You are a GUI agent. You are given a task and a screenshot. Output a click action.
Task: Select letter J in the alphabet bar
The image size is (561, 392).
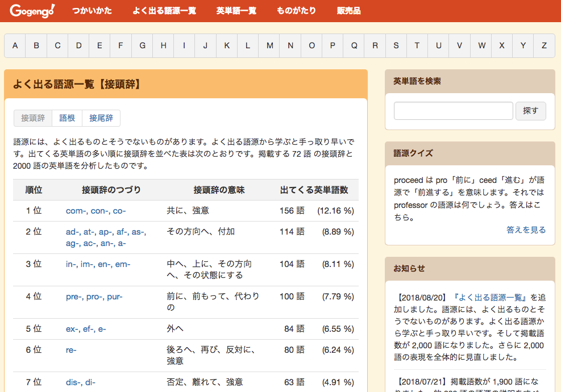click(205, 46)
